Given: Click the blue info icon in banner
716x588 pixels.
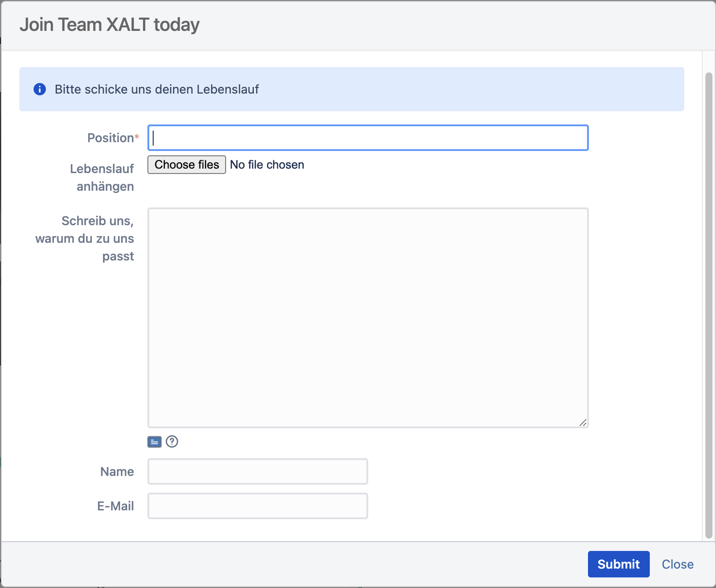Looking at the screenshot, I should [x=40, y=89].
